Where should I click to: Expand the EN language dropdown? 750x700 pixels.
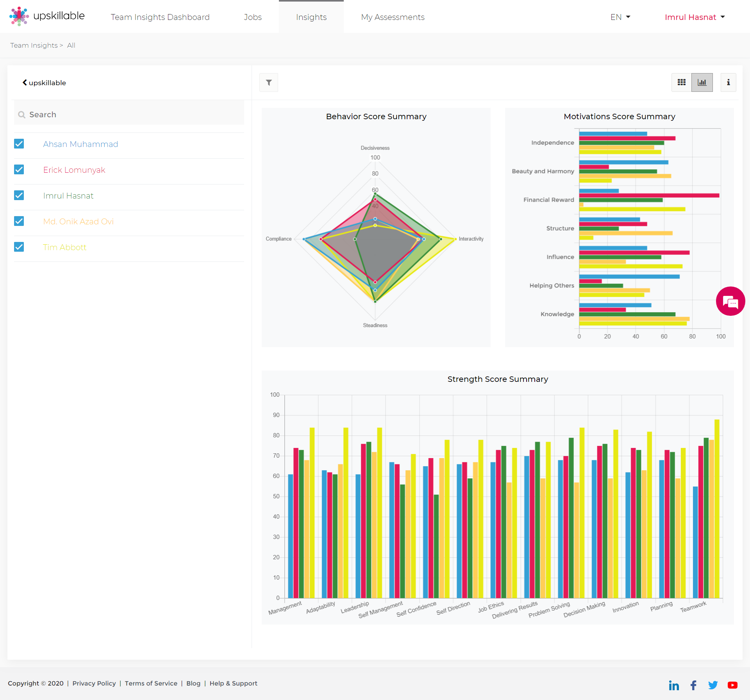click(620, 17)
